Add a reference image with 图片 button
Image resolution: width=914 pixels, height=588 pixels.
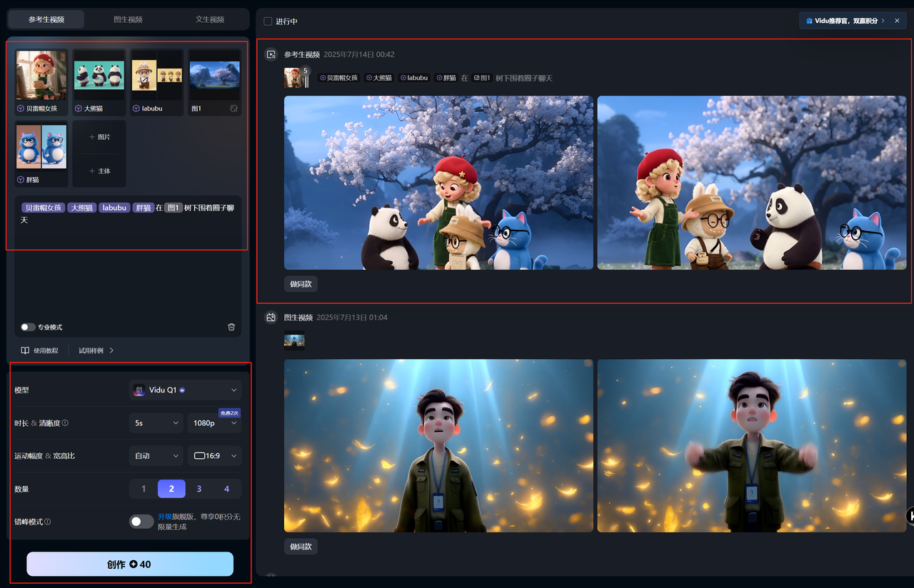point(99,136)
